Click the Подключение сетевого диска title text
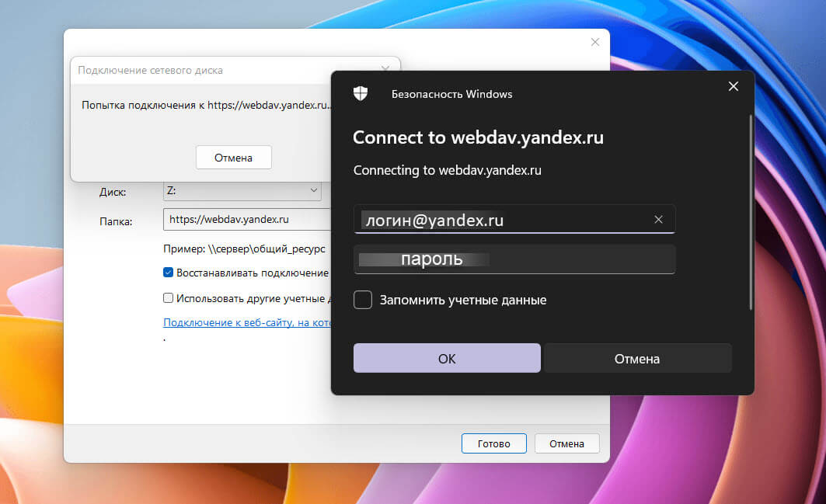826x504 pixels. (150, 70)
